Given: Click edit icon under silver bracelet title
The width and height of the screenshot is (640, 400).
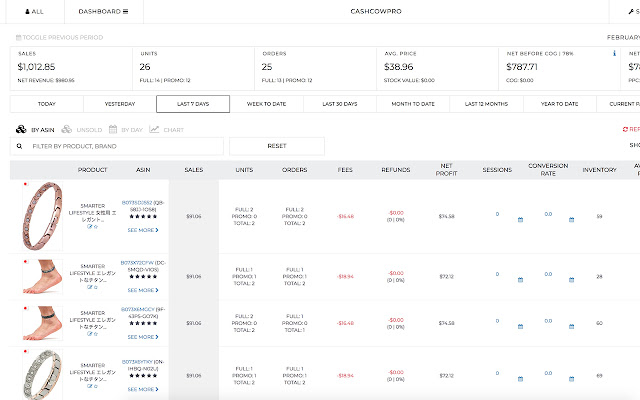Looking at the screenshot, I should tap(90, 386).
